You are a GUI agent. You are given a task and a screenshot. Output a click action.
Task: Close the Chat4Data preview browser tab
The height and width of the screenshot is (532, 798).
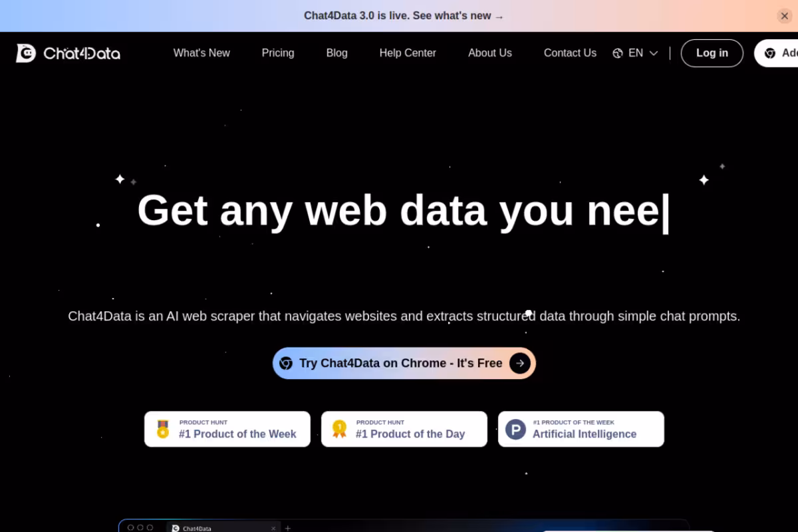(x=273, y=528)
